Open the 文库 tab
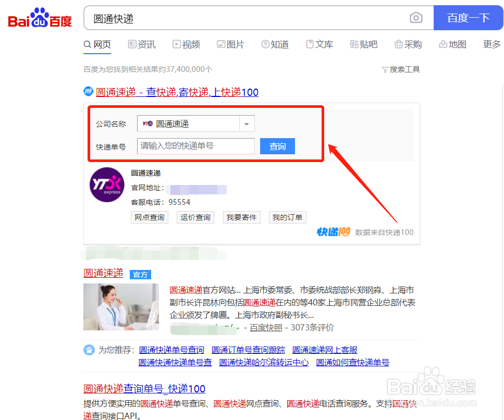Viewport: 504px width, 420px height. pos(319,44)
